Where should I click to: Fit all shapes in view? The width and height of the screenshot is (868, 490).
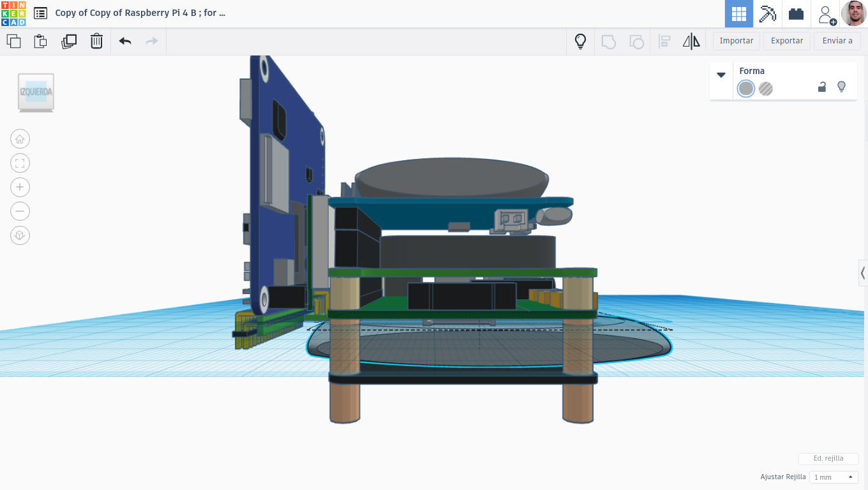point(20,163)
